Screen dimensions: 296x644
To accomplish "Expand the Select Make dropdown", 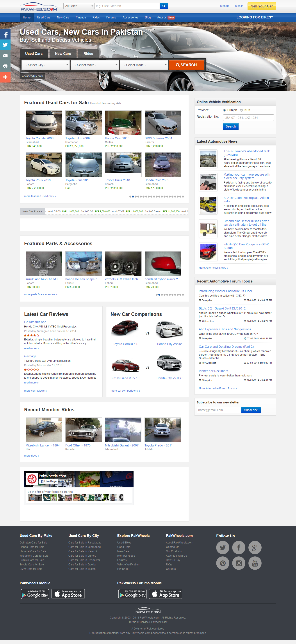I will pyautogui.click(x=95, y=65).
